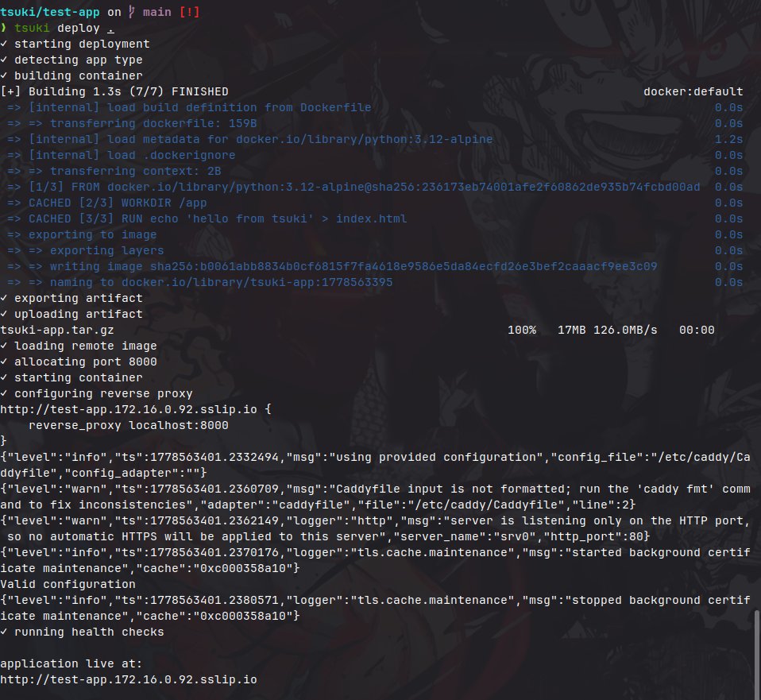Click the 'exporting layers' line
Screen dimensions: 761x700
tap(86, 250)
